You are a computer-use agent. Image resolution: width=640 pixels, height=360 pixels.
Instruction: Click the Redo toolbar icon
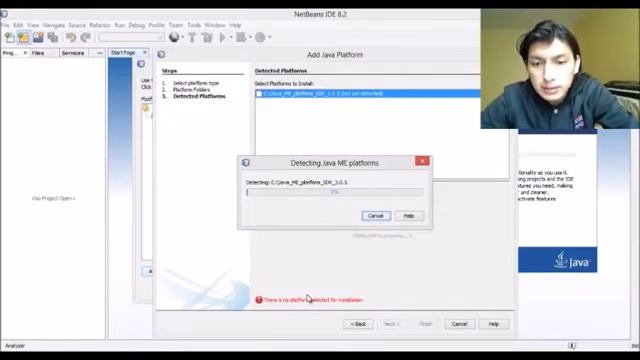click(85, 38)
